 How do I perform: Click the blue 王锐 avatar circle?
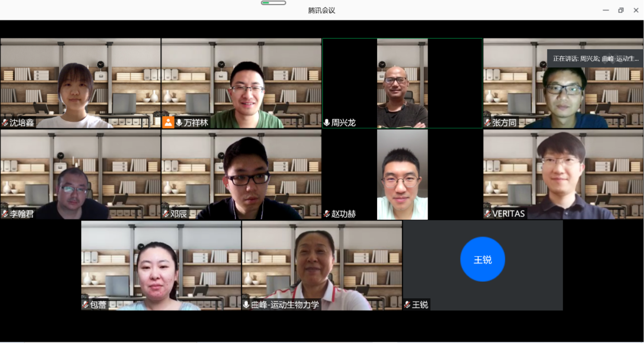point(483,259)
